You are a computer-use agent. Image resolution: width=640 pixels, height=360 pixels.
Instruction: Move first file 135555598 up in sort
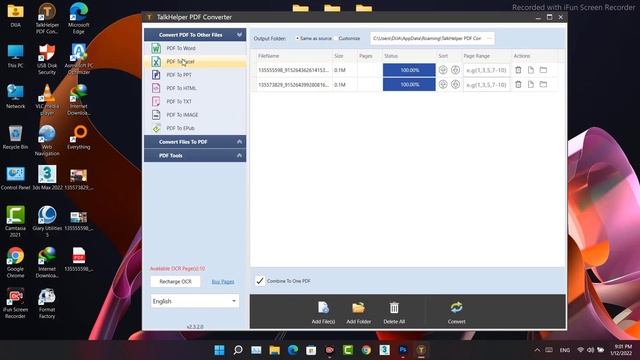[456, 70]
